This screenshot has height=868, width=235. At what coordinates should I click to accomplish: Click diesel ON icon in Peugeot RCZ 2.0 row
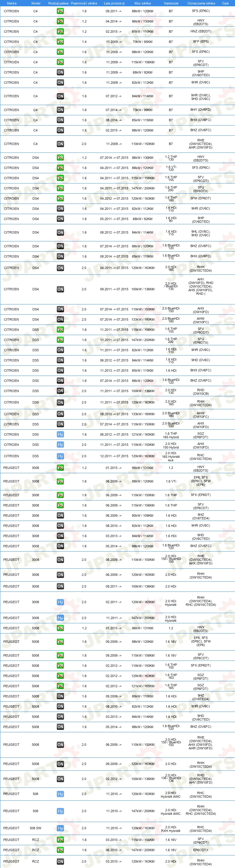[x=60, y=862]
